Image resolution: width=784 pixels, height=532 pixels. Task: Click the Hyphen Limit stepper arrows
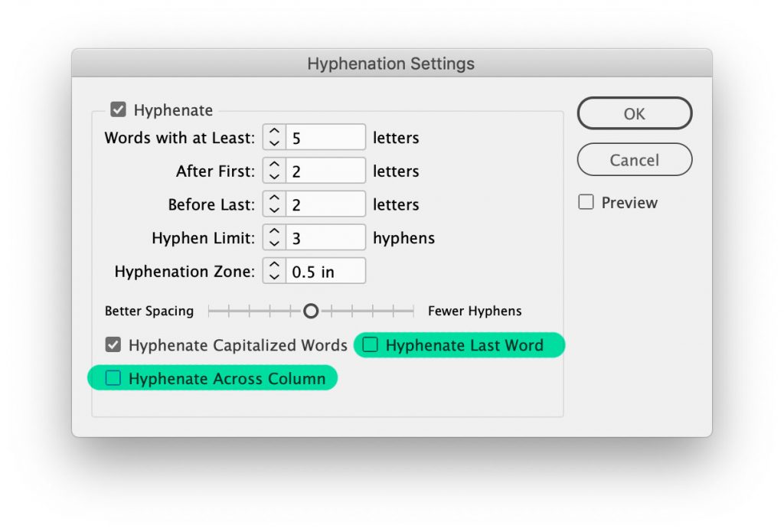coord(275,238)
